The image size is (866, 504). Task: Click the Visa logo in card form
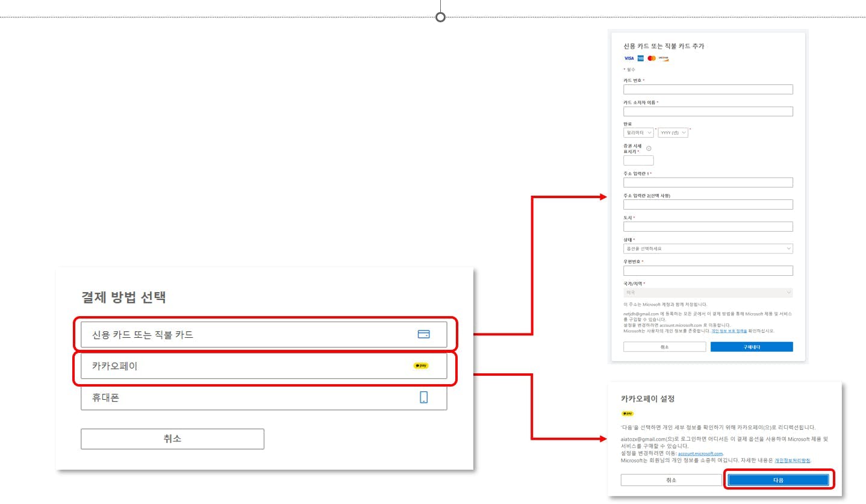point(629,58)
